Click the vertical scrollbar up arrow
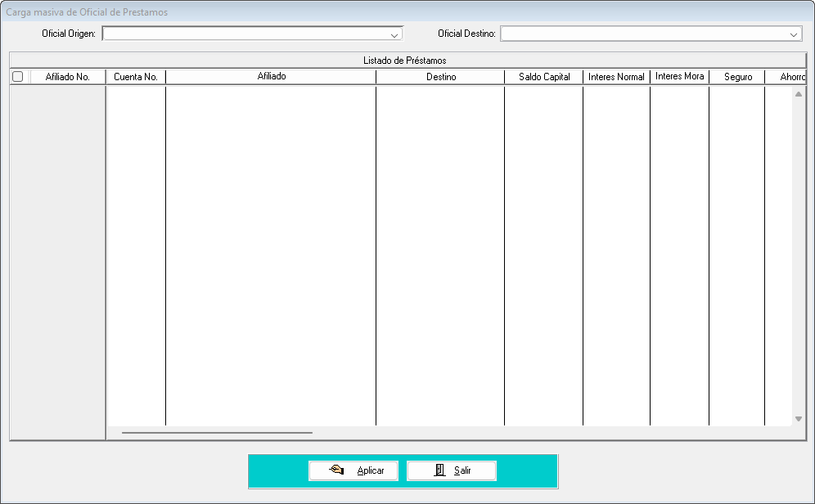 click(799, 94)
